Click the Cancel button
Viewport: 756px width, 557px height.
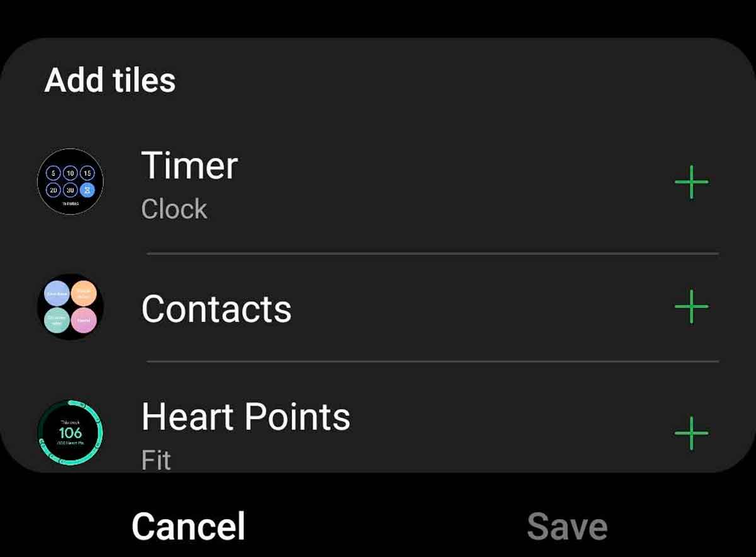click(188, 524)
